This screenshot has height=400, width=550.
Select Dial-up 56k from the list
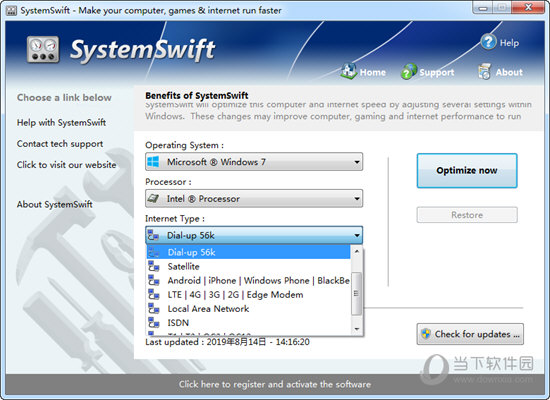pos(248,252)
